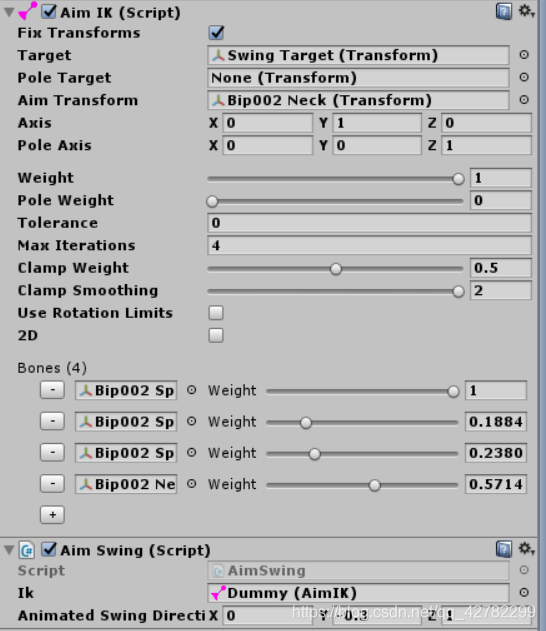Click the Max Iterations value field
The width and height of the screenshot is (546, 631).
(369, 245)
